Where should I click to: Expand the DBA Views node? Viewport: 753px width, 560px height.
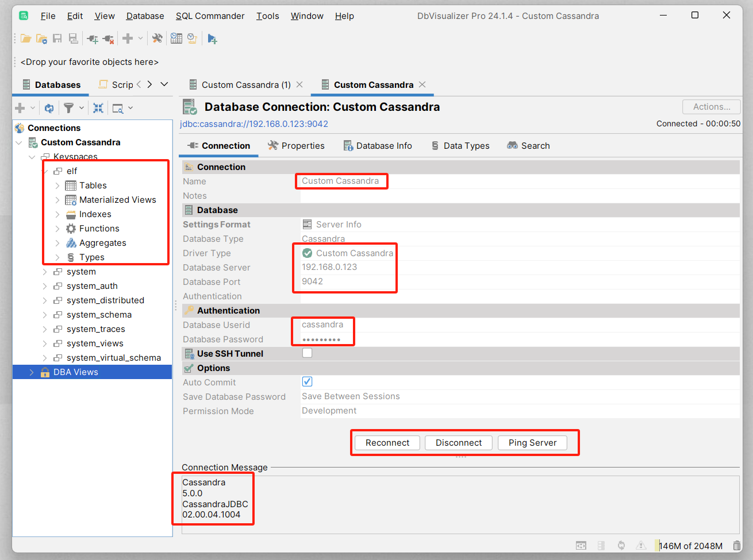point(32,372)
